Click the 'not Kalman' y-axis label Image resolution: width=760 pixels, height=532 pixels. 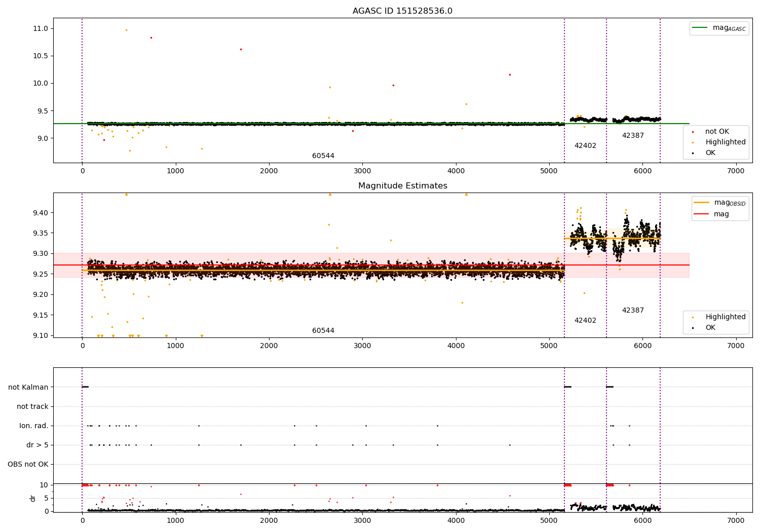coord(28,388)
